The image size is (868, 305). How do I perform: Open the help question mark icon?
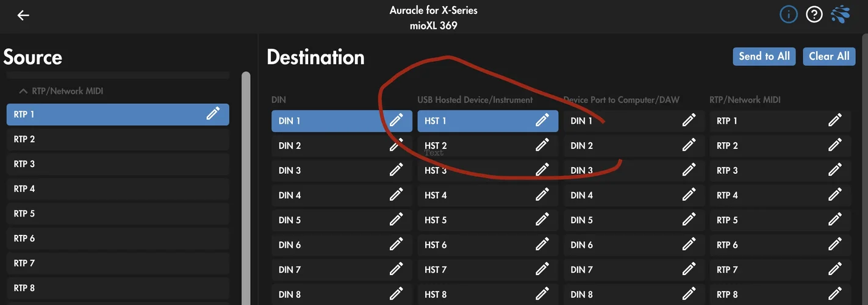click(x=814, y=15)
